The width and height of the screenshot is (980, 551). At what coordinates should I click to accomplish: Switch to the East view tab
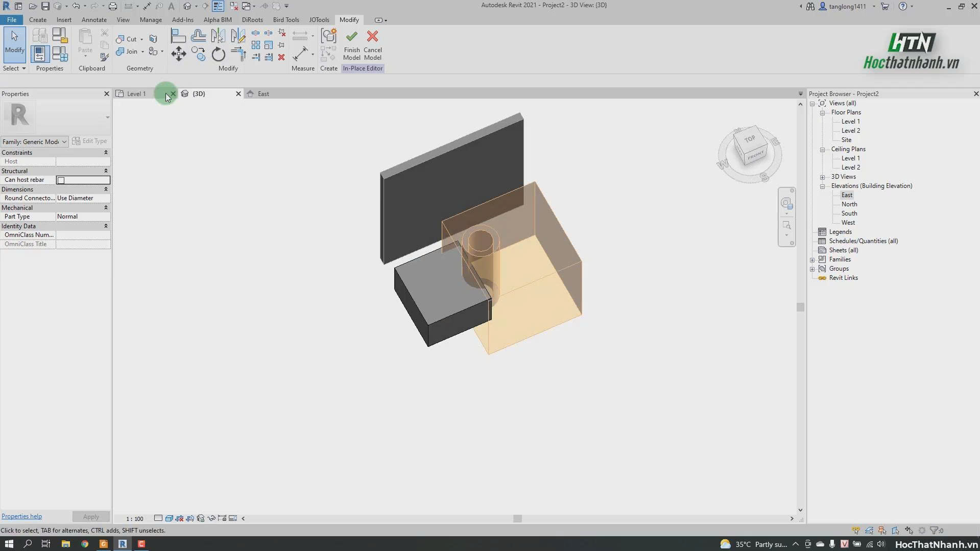(263, 94)
